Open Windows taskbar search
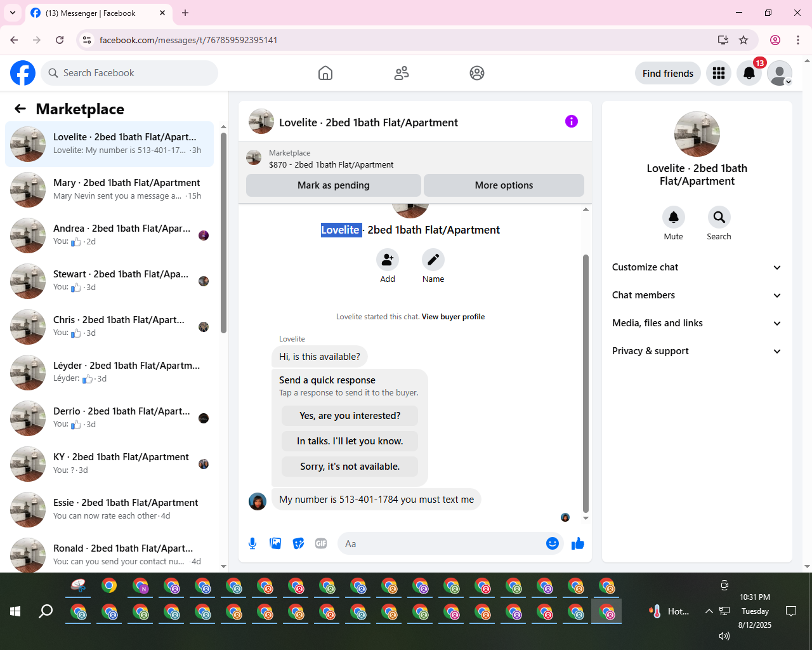The height and width of the screenshot is (650, 812). click(46, 611)
